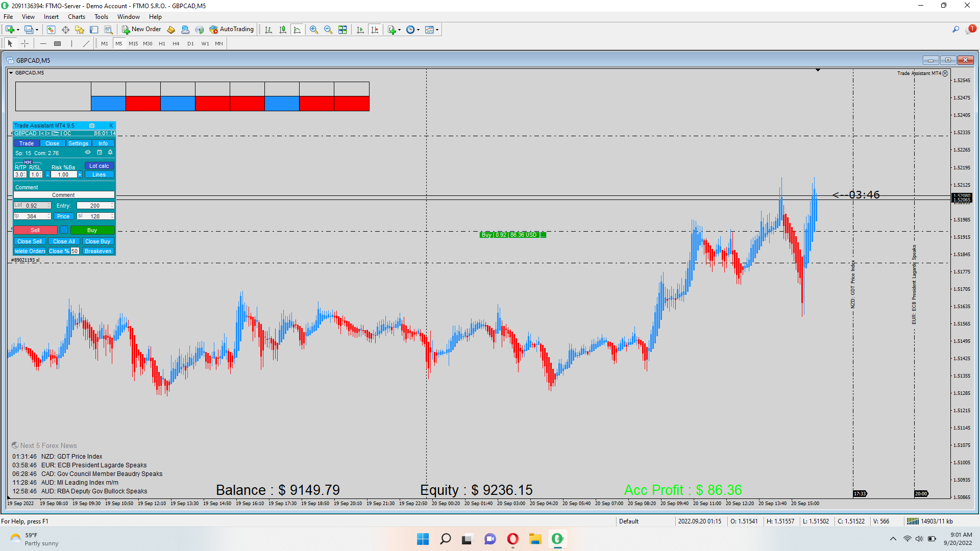The width and height of the screenshot is (980, 551).
Task: Select the H1 timeframe button
Action: click(162, 43)
